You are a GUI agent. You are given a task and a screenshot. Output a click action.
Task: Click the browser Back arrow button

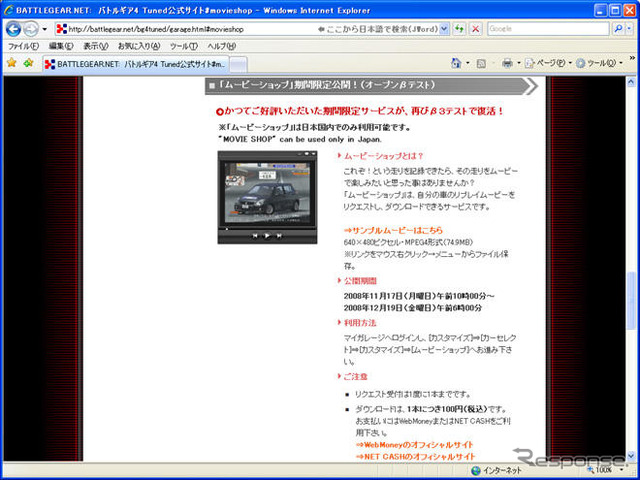pyautogui.click(x=13, y=29)
